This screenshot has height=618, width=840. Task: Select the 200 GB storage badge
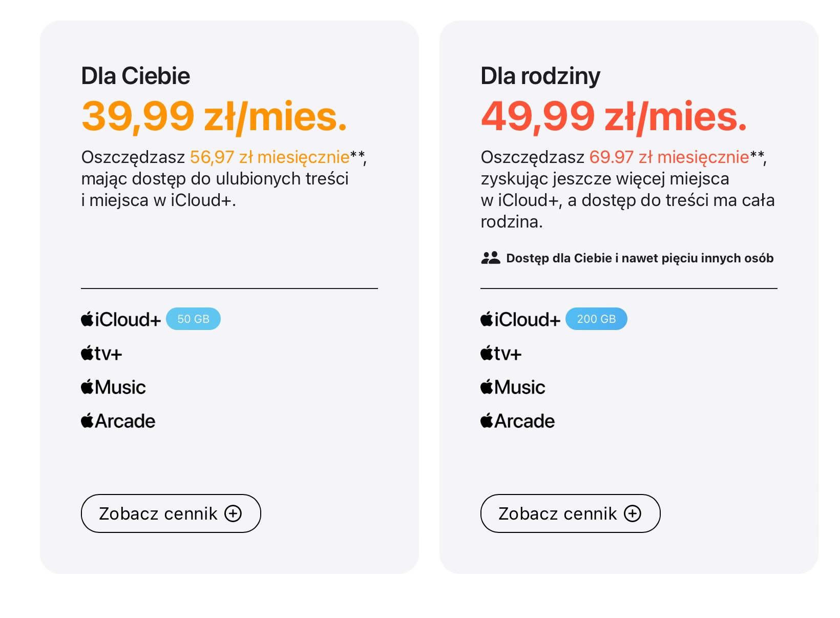point(596,319)
